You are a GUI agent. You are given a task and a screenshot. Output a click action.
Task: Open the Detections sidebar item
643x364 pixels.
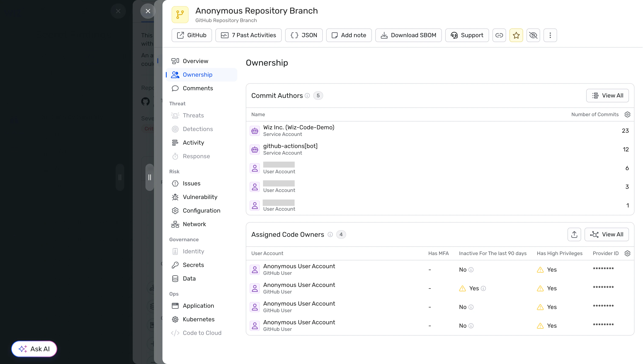(x=202, y=129)
